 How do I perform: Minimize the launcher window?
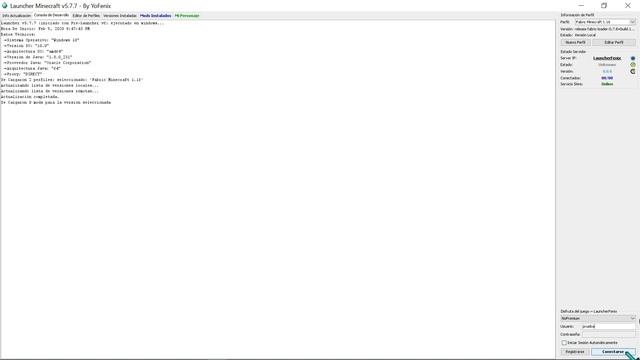click(x=581, y=6)
